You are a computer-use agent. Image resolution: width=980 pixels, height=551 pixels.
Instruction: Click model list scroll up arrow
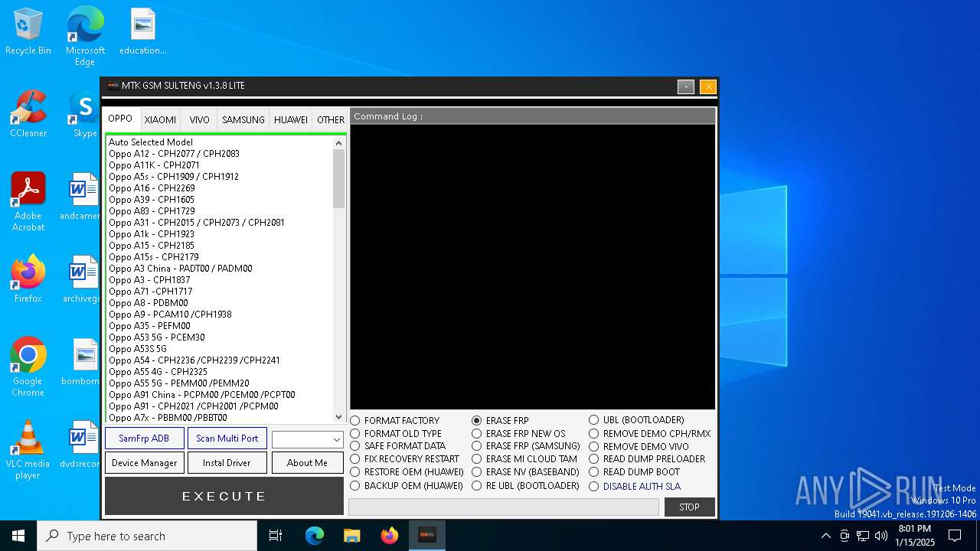(339, 142)
